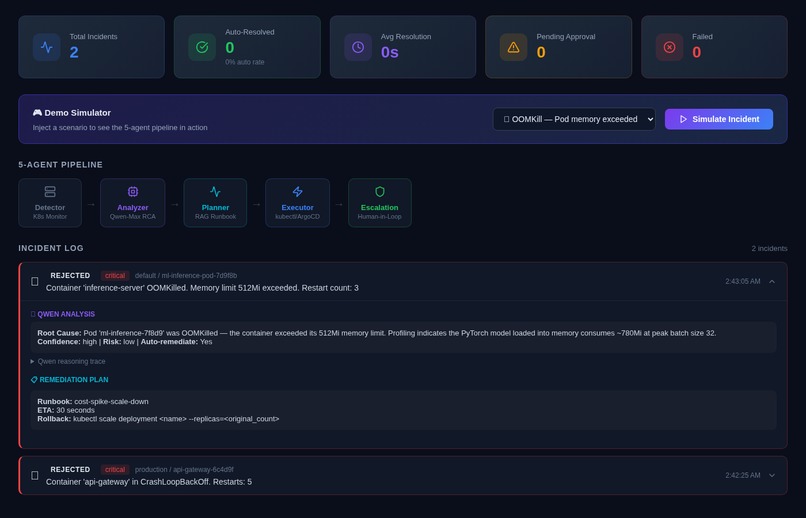Click the REMEDIATION PLAN heading
Image resolution: width=806 pixels, height=518 pixels.
74,380
